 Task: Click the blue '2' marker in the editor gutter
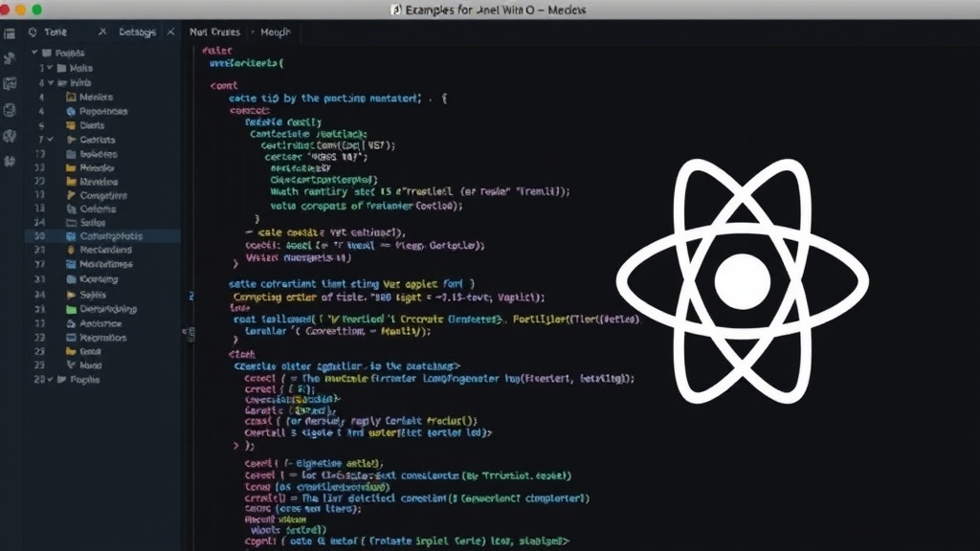[x=191, y=297]
